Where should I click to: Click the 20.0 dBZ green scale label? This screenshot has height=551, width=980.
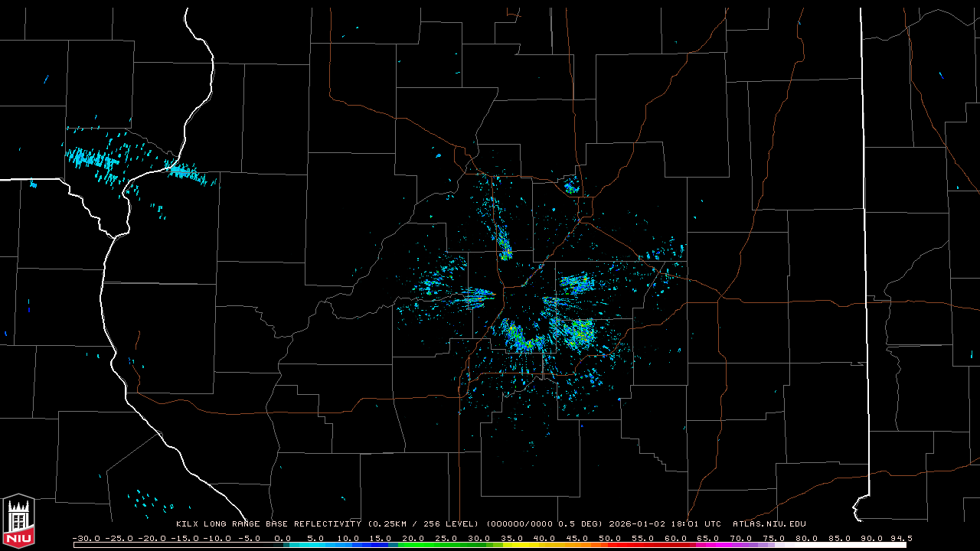point(413,538)
